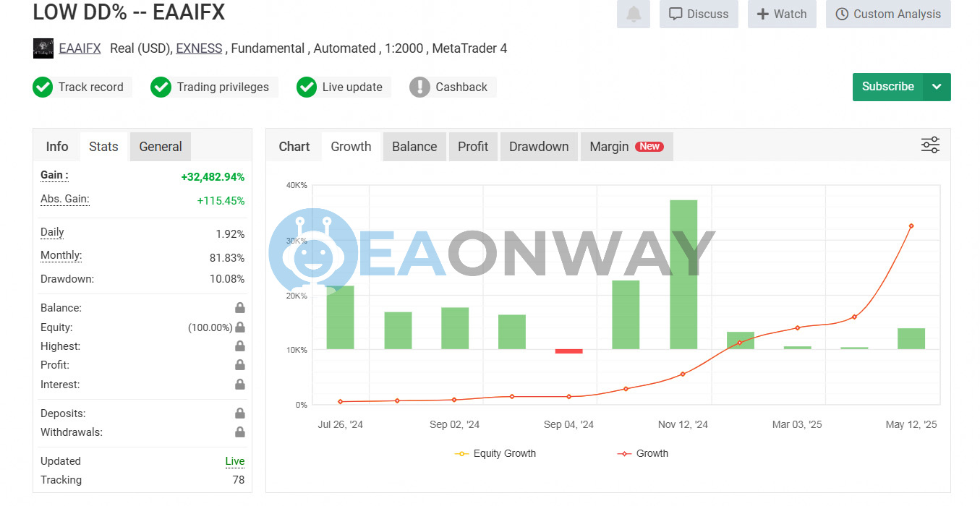Select the Chart tab
The width and height of the screenshot is (980, 506).
click(x=294, y=147)
